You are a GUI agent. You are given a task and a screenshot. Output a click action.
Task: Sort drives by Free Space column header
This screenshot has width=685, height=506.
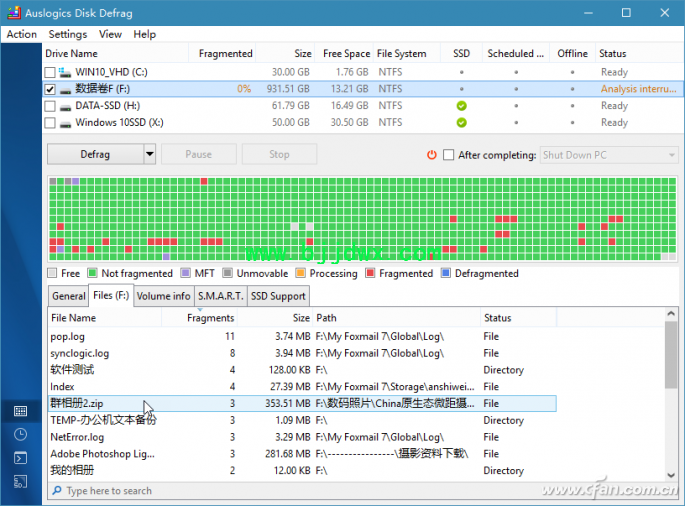tap(346, 53)
